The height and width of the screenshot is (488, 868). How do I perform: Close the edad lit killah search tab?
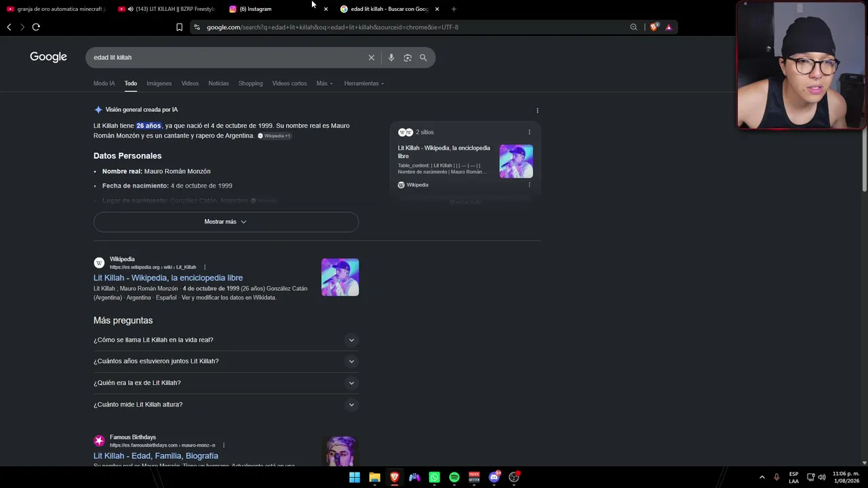[437, 9]
